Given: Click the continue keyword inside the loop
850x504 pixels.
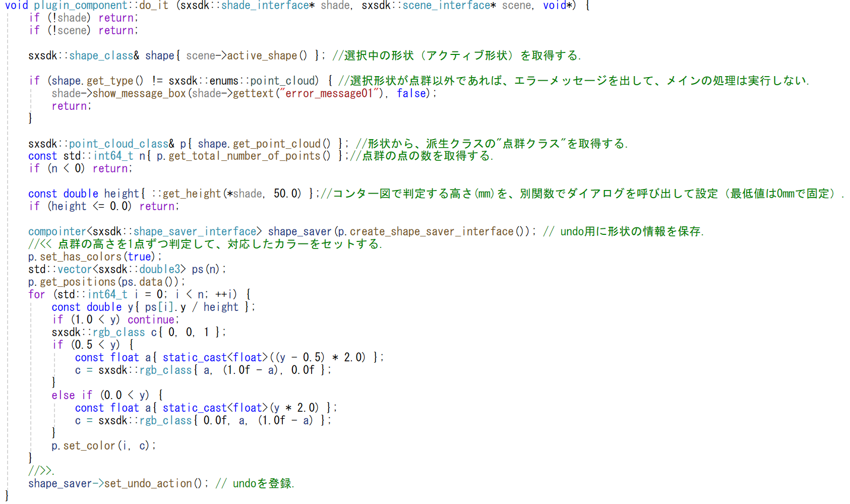Looking at the screenshot, I should [x=151, y=320].
